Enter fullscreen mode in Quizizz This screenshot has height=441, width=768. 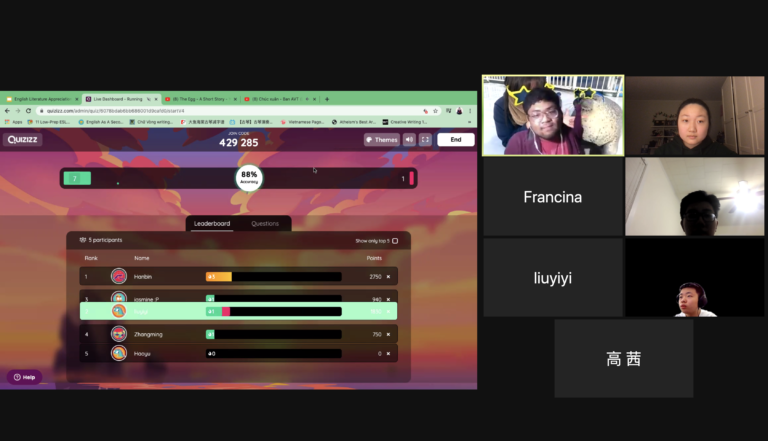(425, 140)
